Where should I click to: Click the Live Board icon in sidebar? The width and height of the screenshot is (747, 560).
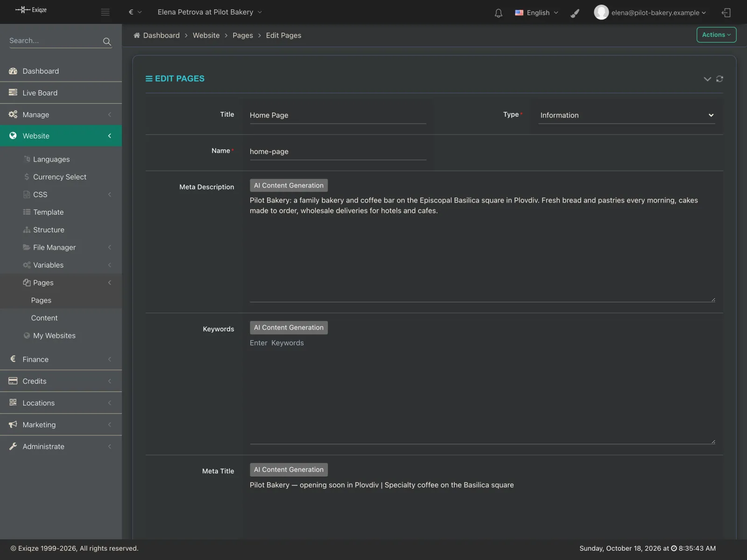coord(13,92)
